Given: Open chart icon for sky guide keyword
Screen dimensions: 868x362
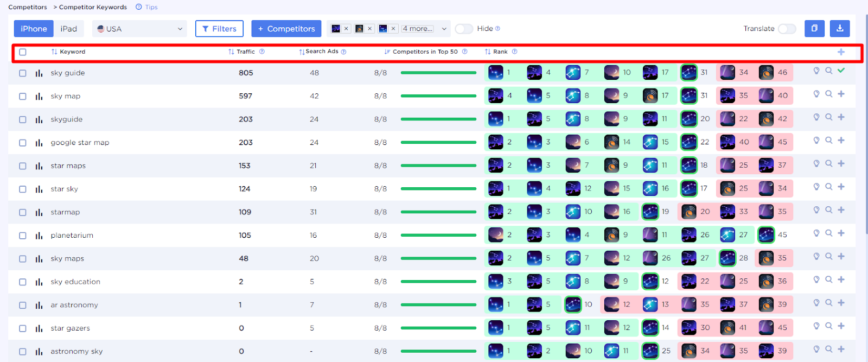Looking at the screenshot, I should (39, 73).
